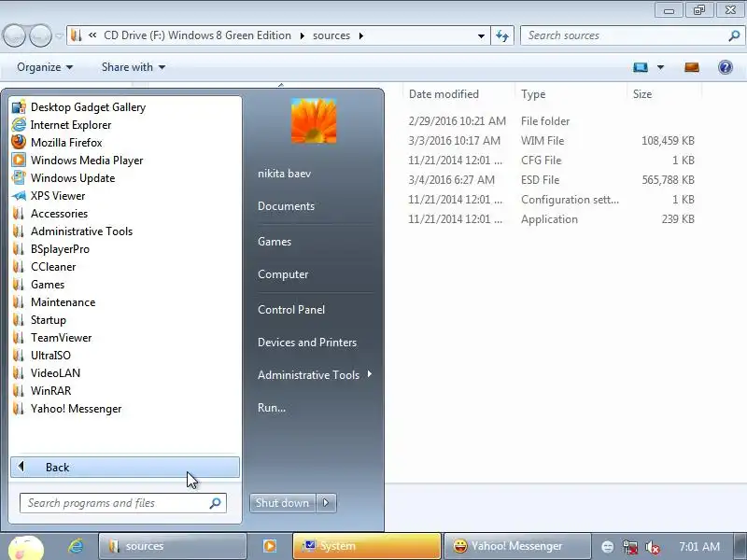Expand the Maintenance folder

tap(63, 301)
